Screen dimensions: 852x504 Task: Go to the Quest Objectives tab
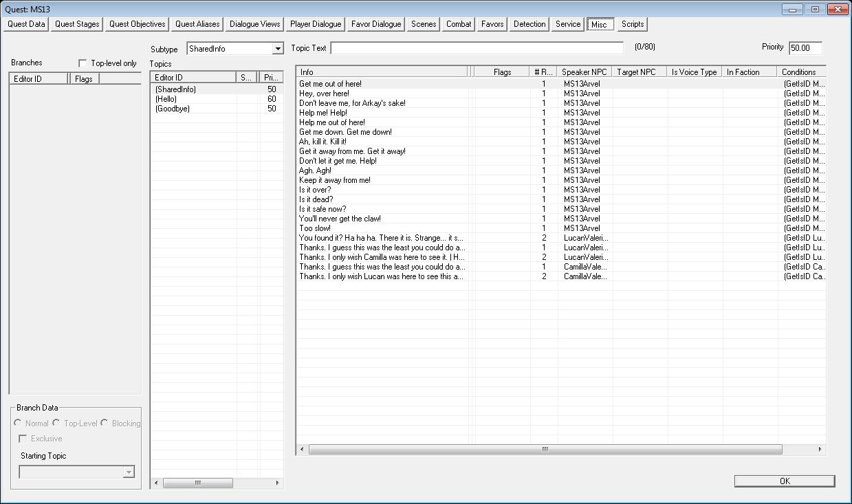click(x=137, y=24)
